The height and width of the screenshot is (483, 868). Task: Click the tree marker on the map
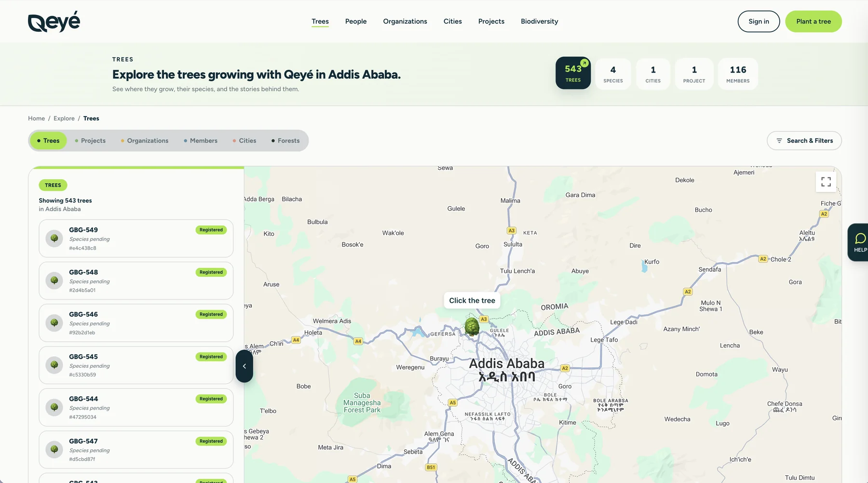pos(472,326)
